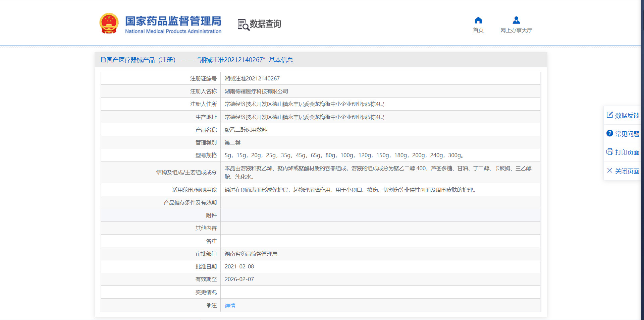Go to 首页 via the house icon
The image size is (644, 320).
point(478,20)
